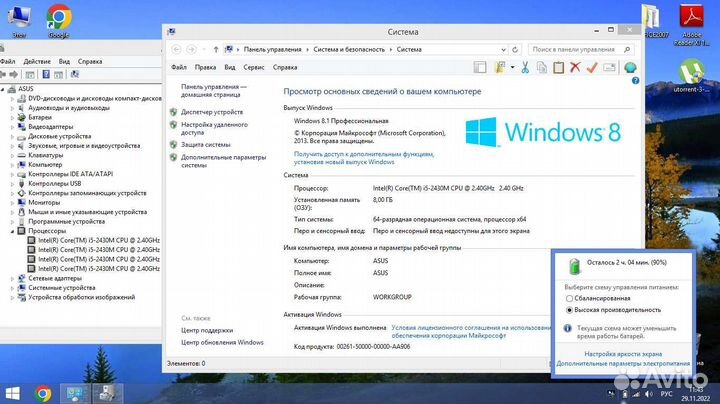
Task: Click the red X delete icon
Action: [575, 67]
